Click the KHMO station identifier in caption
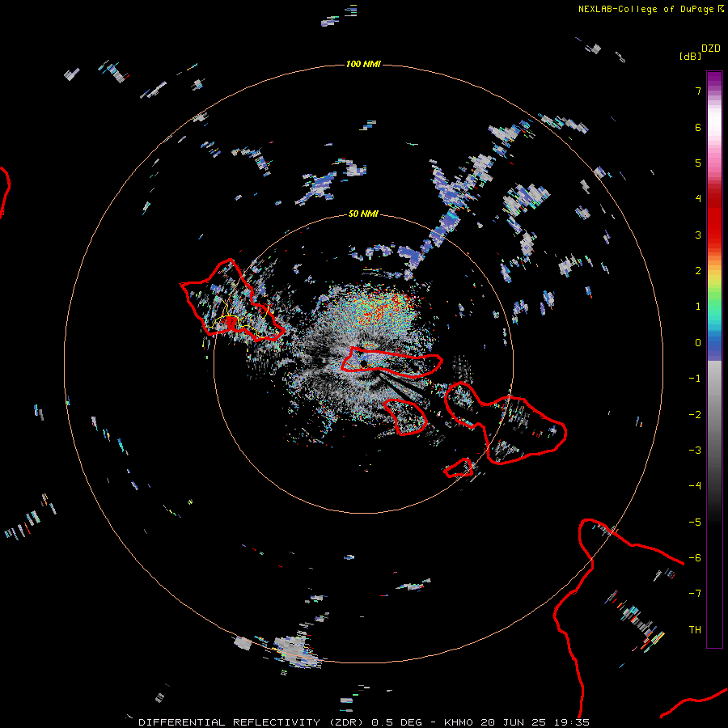 (x=459, y=722)
